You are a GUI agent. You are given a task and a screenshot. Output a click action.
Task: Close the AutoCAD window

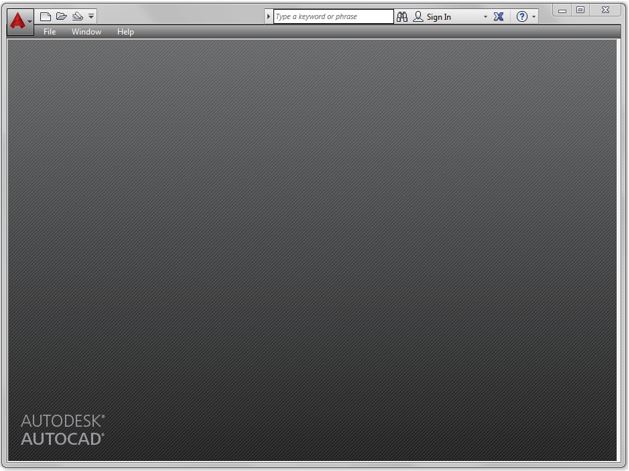coord(605,10)
